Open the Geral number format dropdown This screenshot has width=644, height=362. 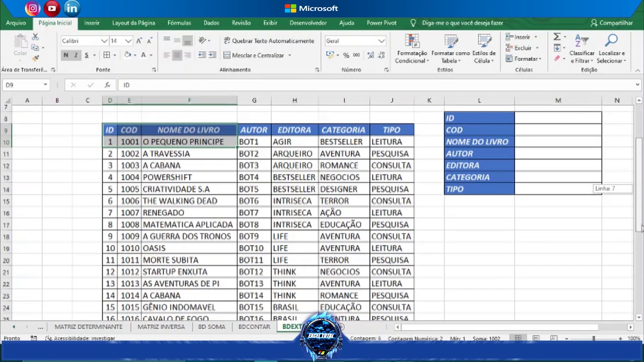coord(381,41)
